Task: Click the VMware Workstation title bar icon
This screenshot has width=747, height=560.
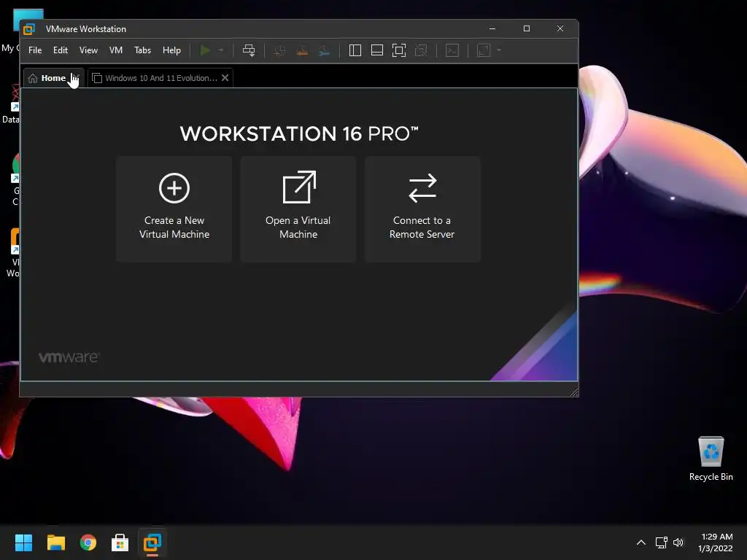Action: (29, 29)
